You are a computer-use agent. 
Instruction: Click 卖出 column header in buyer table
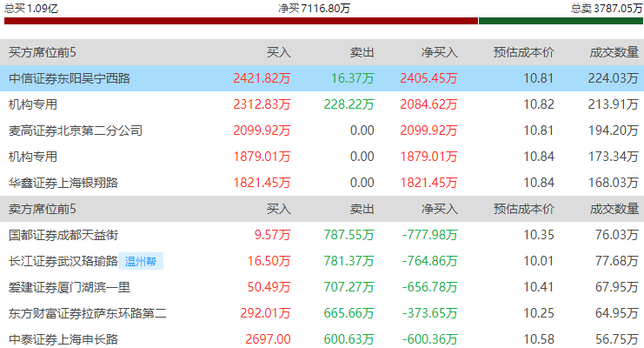(x=362, y=52)
